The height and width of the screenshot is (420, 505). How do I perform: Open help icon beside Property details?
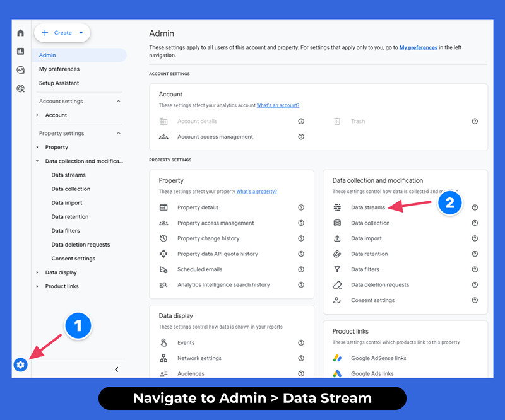[x=301, y=207]
